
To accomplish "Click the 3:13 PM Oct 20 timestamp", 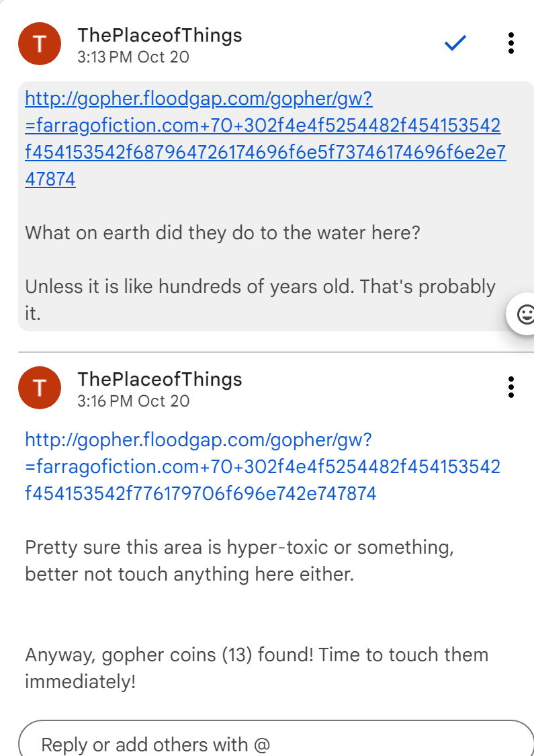I will (x=133, y=57).
